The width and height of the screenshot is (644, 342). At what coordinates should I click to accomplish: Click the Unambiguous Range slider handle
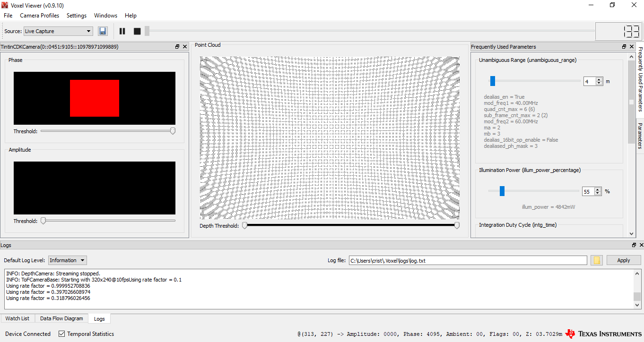[492, 81]
